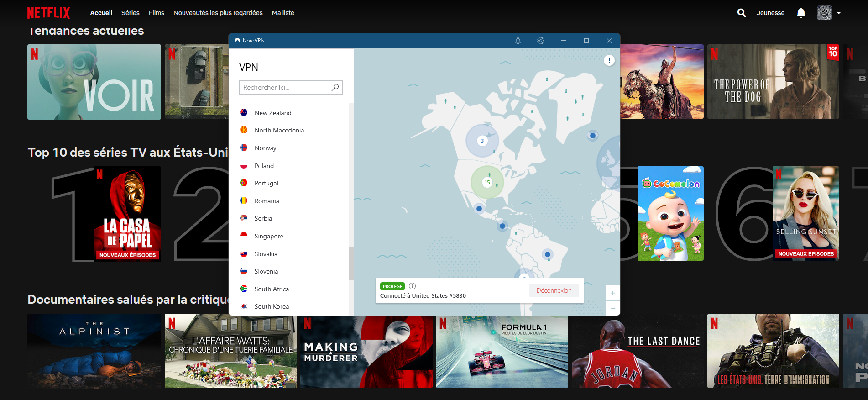Select the Poland flag icon

click(244, 165)
